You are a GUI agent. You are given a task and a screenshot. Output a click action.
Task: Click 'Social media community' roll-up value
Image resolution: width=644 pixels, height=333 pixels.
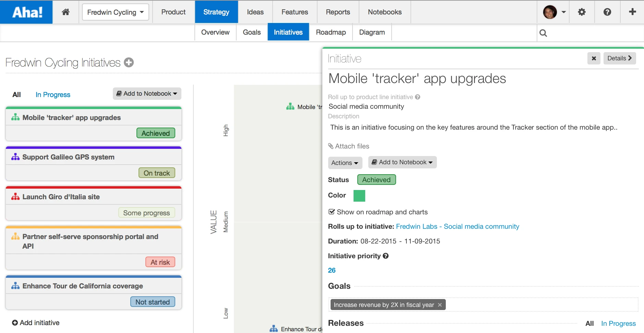(366, 106)
